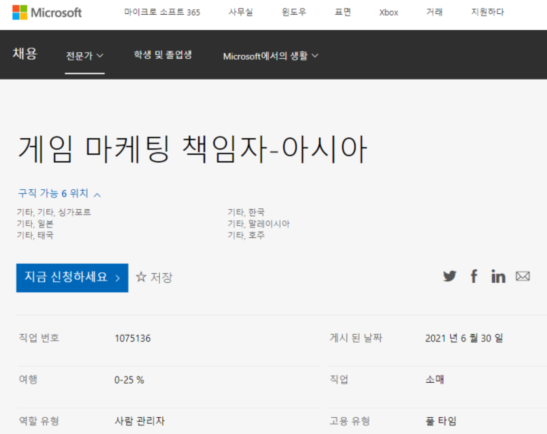
Task: Open 표면 in top navigation
Action: 343,12
